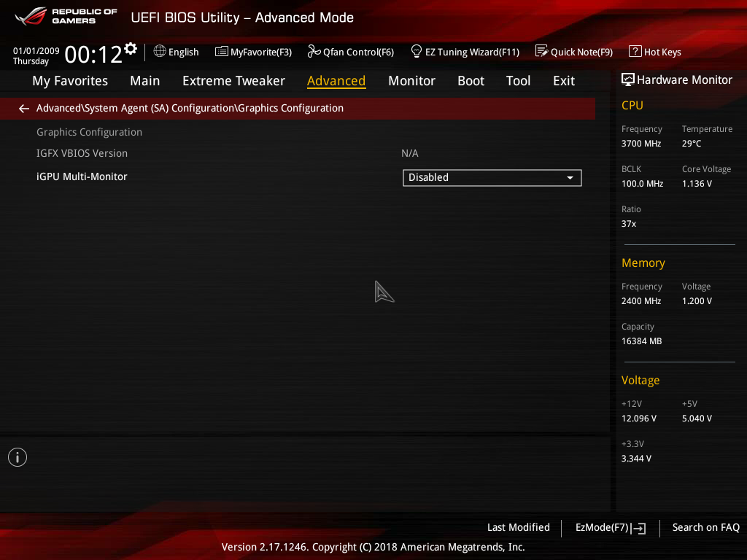This screenshot has width=747, height=560.
Task: Click the 00:12 clock display
Action: [x=93, y=54]
